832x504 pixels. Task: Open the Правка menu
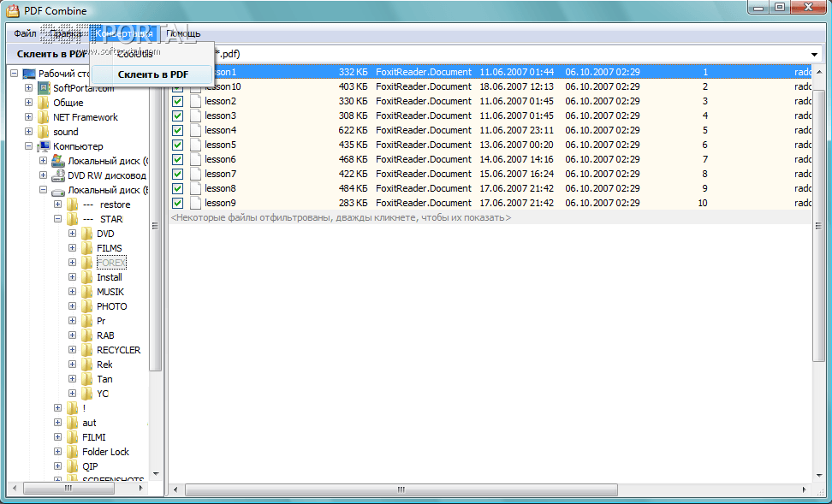pyautogui.click(x=66, y=33)
